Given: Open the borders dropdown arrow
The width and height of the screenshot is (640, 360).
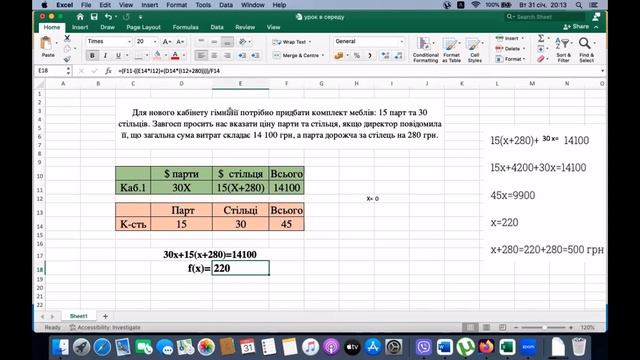Looking at the screenshot, I should coord(147,56).
